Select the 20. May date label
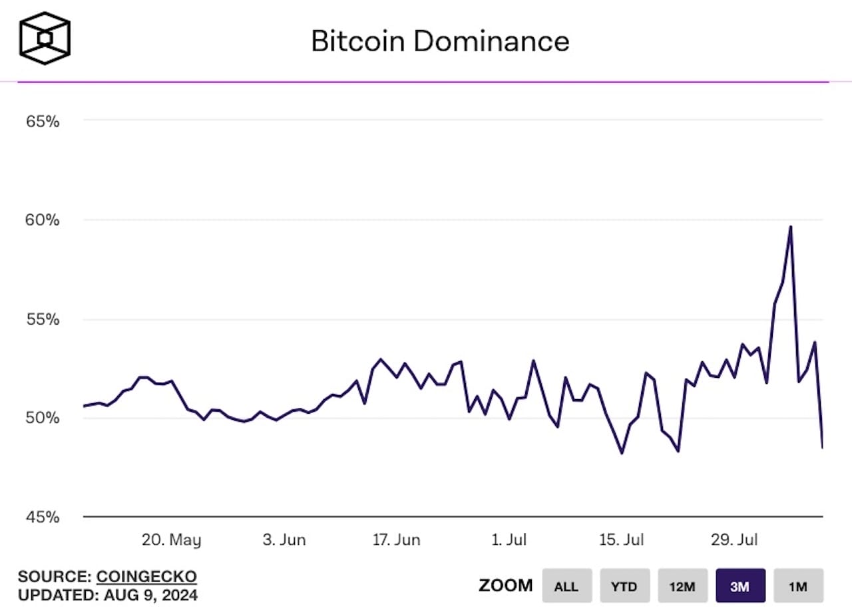852x616 pixels. [x=172, y=539]
